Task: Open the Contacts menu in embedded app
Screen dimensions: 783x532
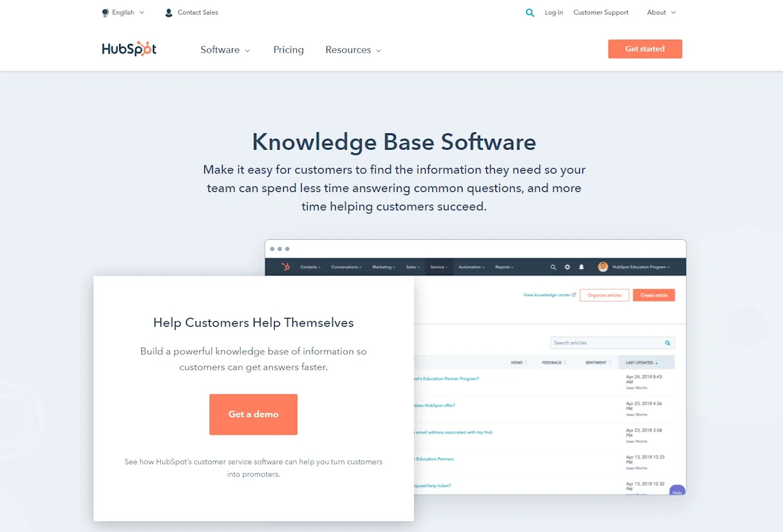Action: [310, 267]
